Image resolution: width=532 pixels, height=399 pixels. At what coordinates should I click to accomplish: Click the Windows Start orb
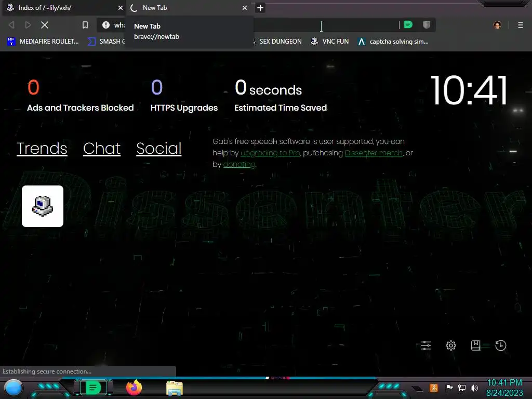[x=13, y=388]
